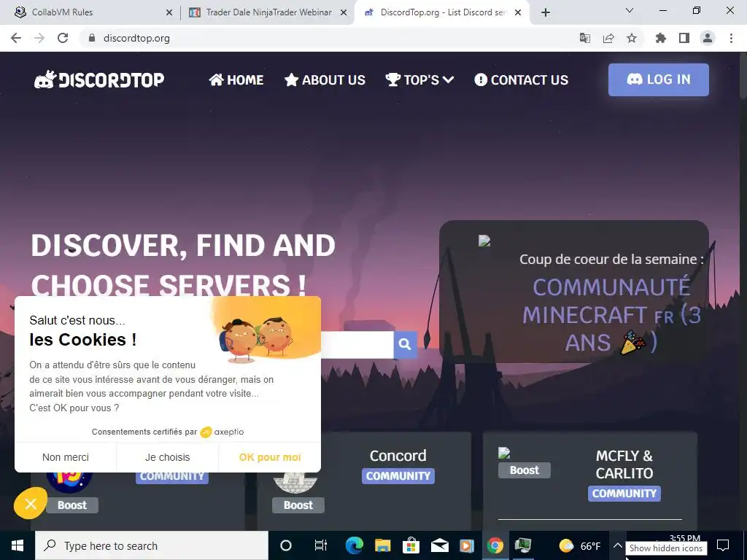Viewport: 747px width, 560px height.
Task: Accept cookies with OK pour moi
Action: click(270, 457)
